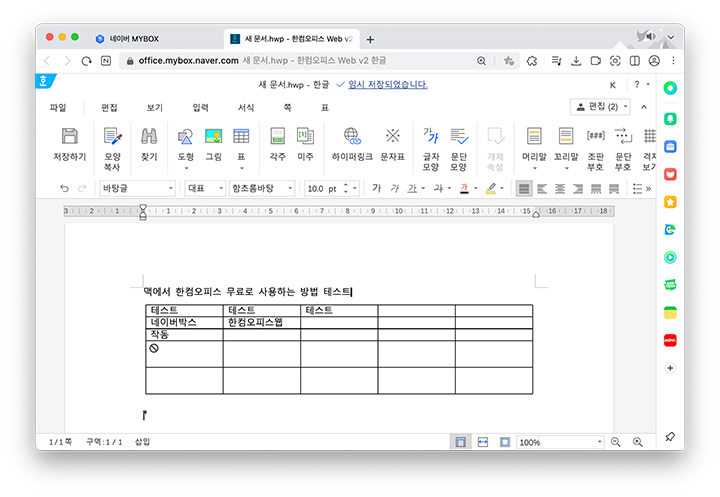Zoom in with the plus magnifier
Screen dimensions: 720x497
tap(638, 442)
